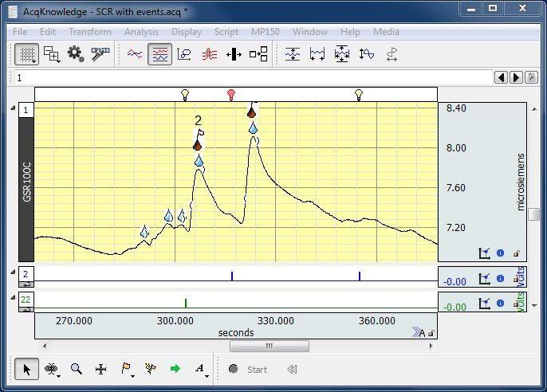Select the grid display toolbar icon
The width and height of the screenshot is (547, 392).
coord(27,54)
